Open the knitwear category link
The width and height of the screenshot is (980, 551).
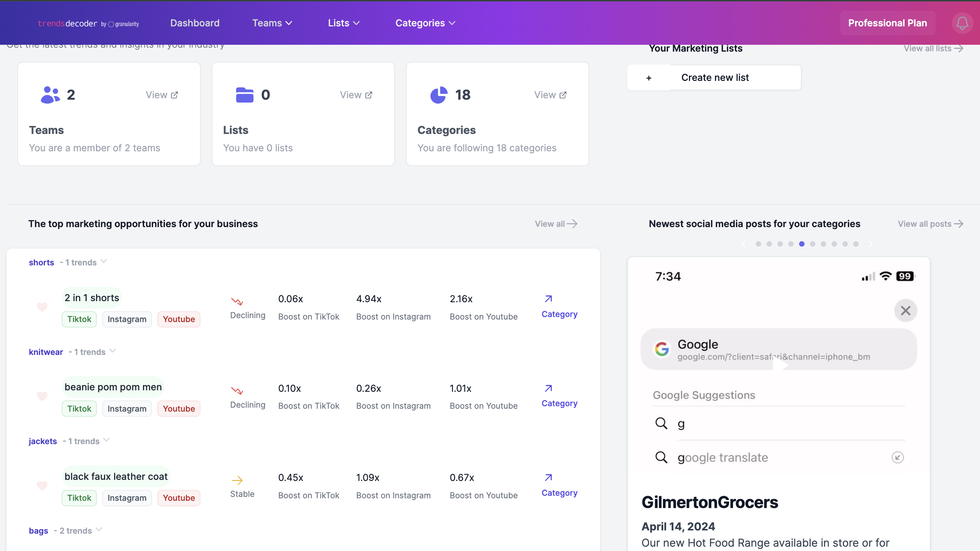[x=45, y=352]
